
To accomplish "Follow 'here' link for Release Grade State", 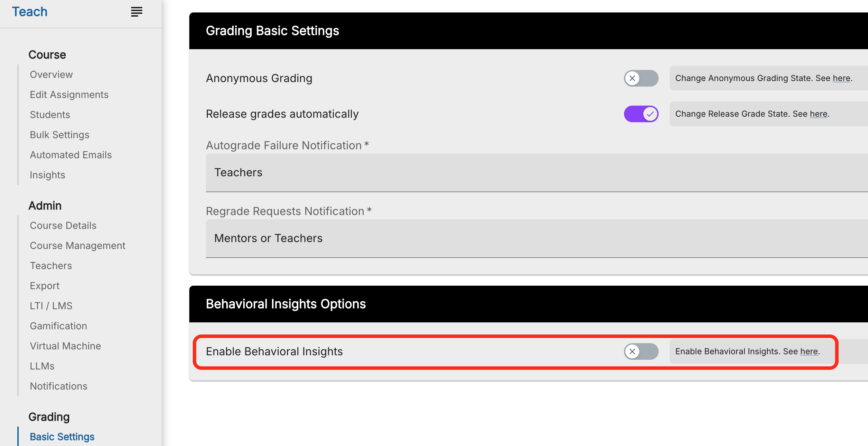I will click(819, 114).
